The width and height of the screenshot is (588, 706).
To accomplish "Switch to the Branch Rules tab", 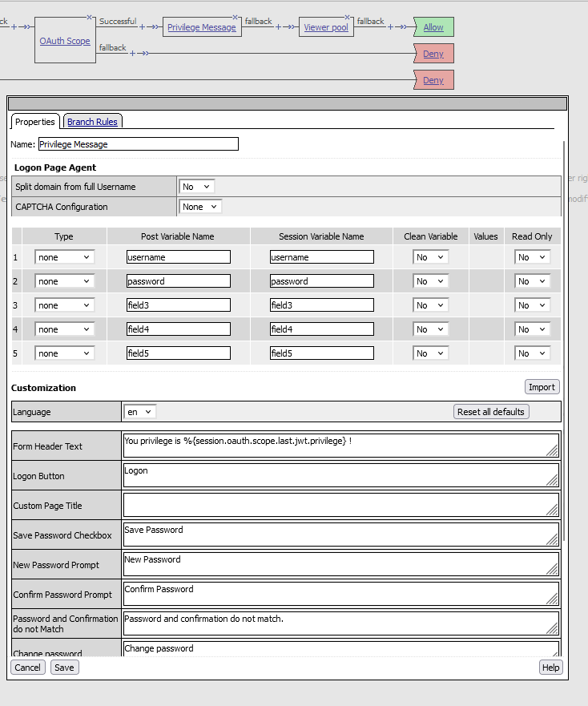I will (x=92, y=122).
